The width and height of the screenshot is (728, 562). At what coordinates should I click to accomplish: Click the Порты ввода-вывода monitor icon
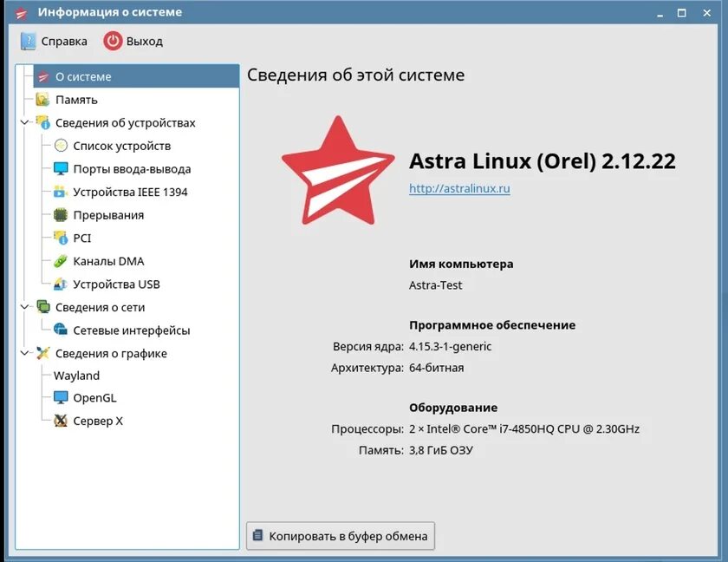(x=61, y=168)
